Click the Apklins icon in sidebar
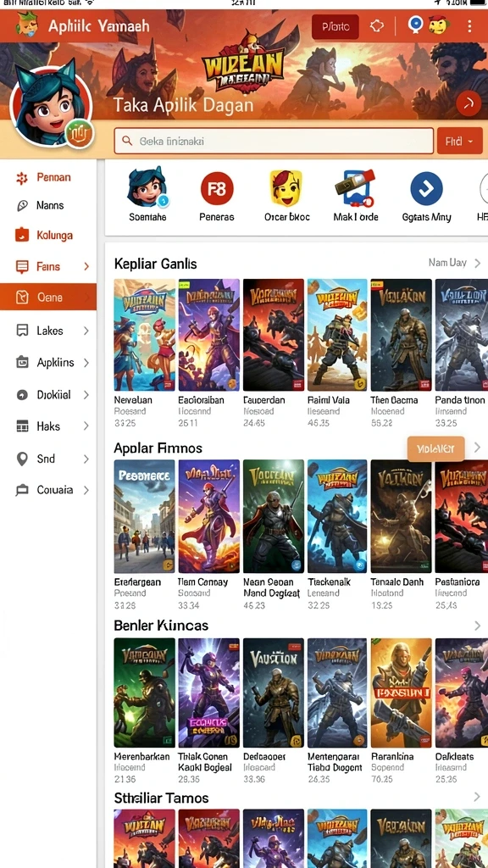Viewport: 488px width, 868px height. click(x=22, y=363)
